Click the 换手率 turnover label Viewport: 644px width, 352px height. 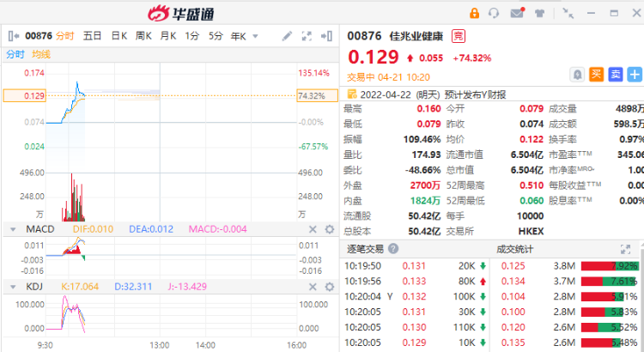point(562,140)
